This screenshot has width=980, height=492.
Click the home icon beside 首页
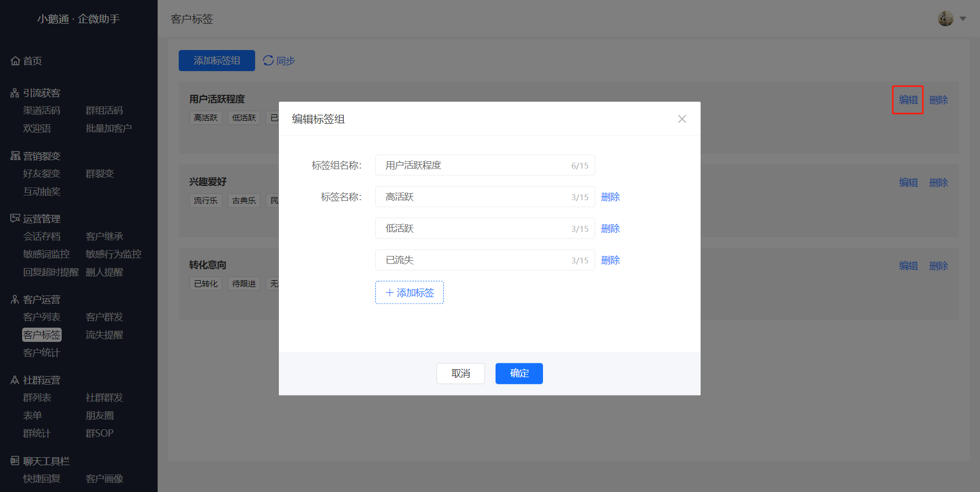pyautogui.click(x=15, y=61)
